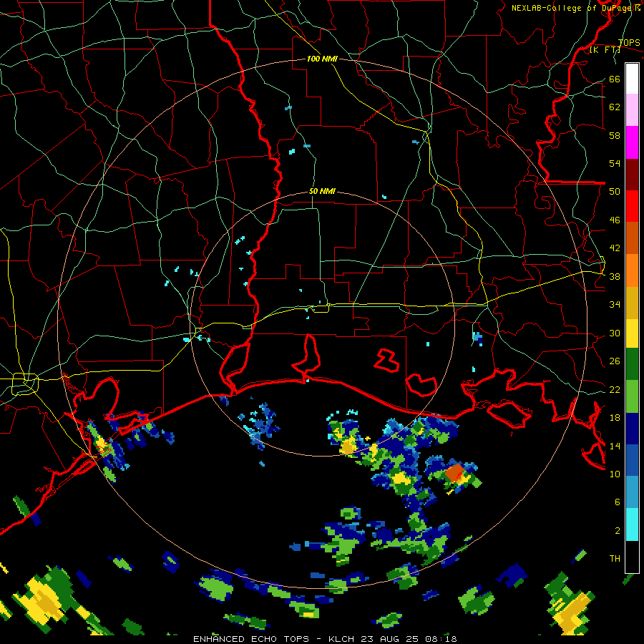Pick the navy blue legend swatch
The width and height of the screenshot is (644, 644).
(632, 429)
